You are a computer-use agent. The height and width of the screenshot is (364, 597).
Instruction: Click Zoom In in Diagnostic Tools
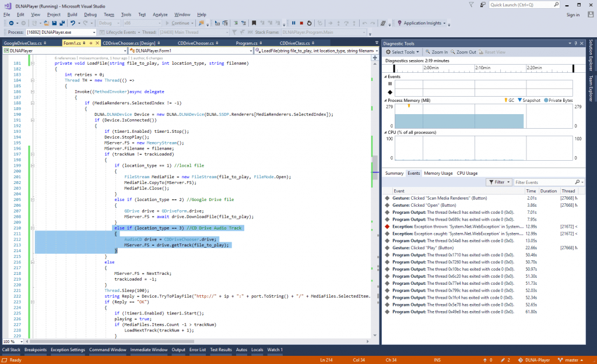coord(437,52)
